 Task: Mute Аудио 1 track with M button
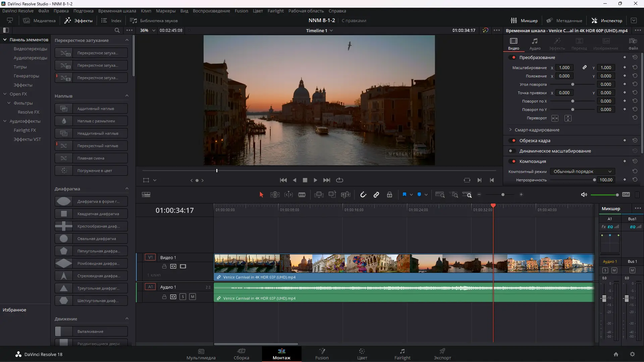(193, 297)
